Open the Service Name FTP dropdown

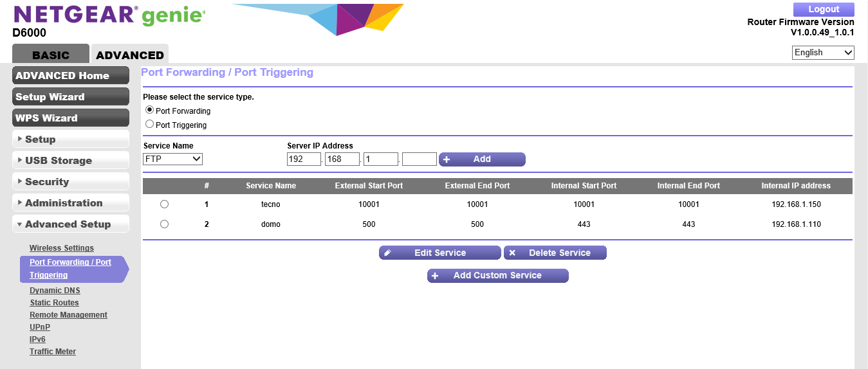tap(173, 159)
